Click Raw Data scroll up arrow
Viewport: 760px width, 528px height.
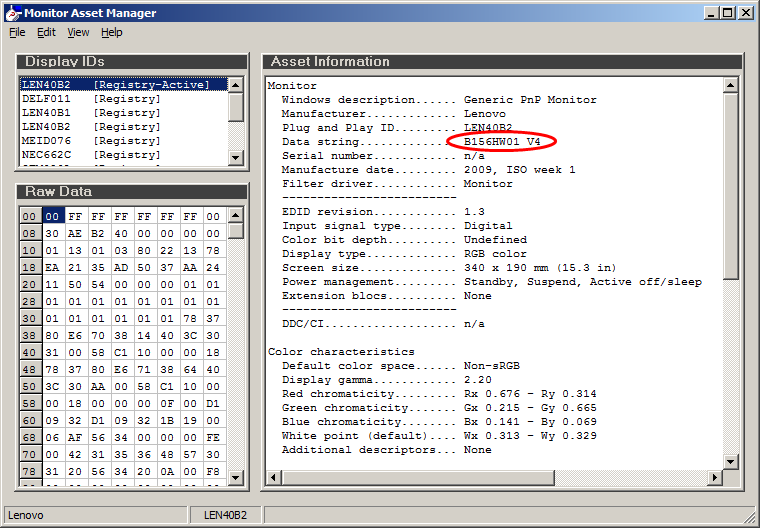(236, 215)
